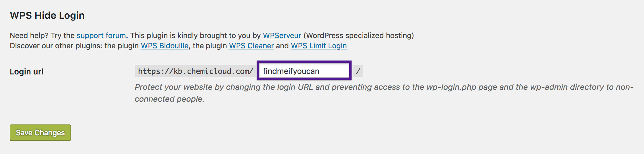The width and height of the screenshot is (644, 154).
Task: Click the "Protect your website" description start
Action: (173, 87)
